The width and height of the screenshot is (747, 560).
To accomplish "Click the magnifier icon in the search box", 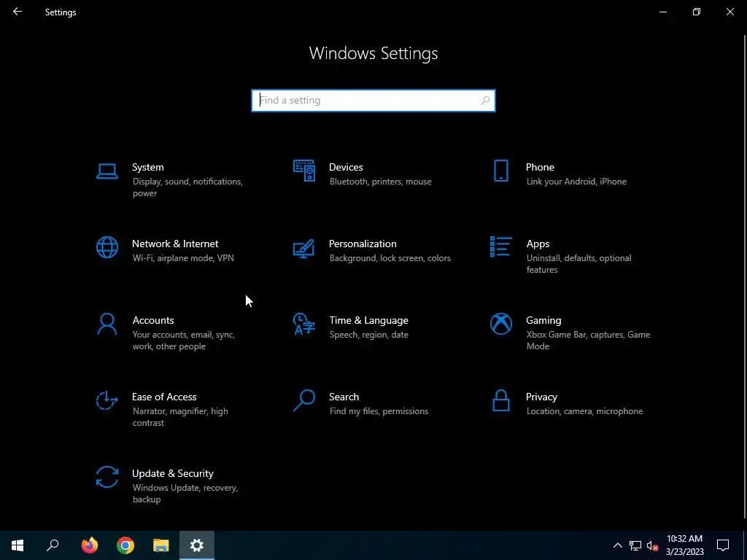I will (485, 101).
